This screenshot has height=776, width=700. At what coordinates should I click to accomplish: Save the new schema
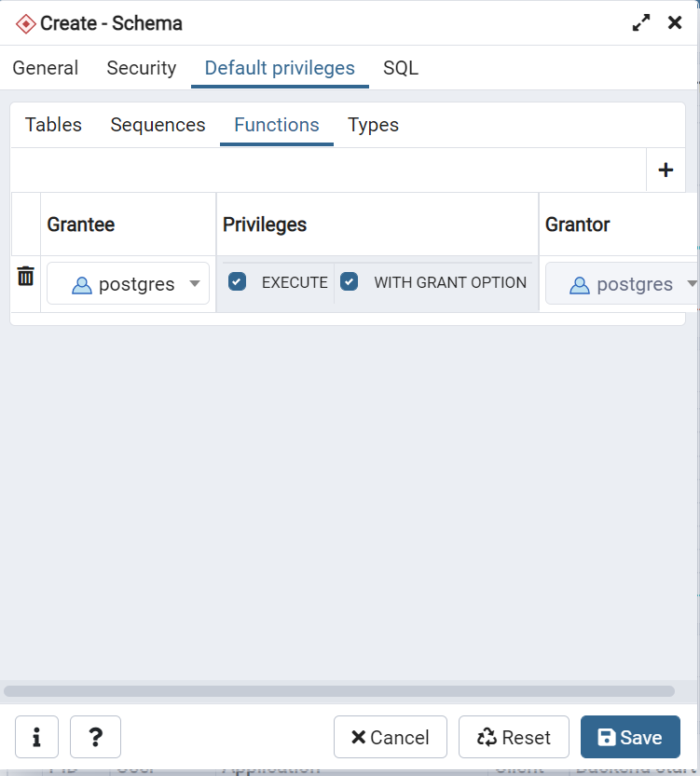coord(630,737)
